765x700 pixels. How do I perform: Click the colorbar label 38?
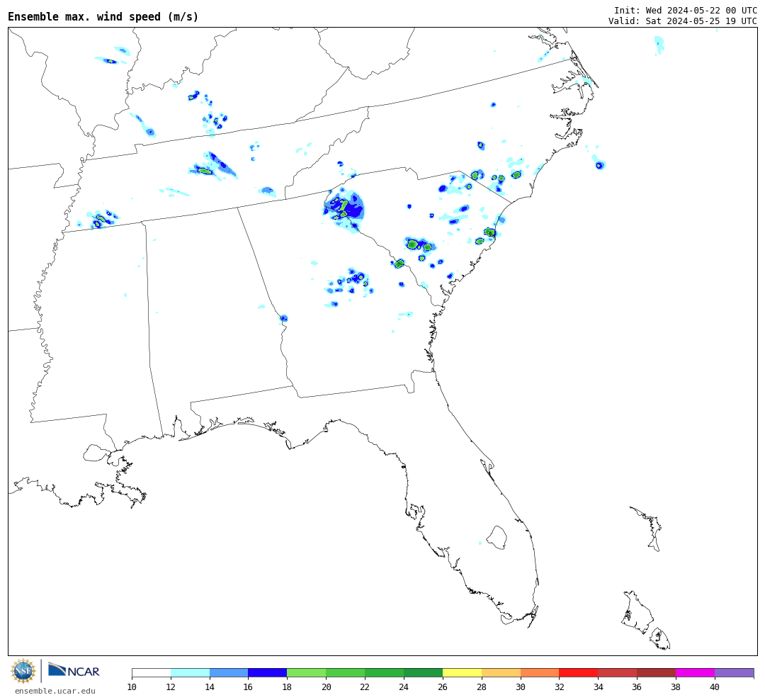coord(676,687)
